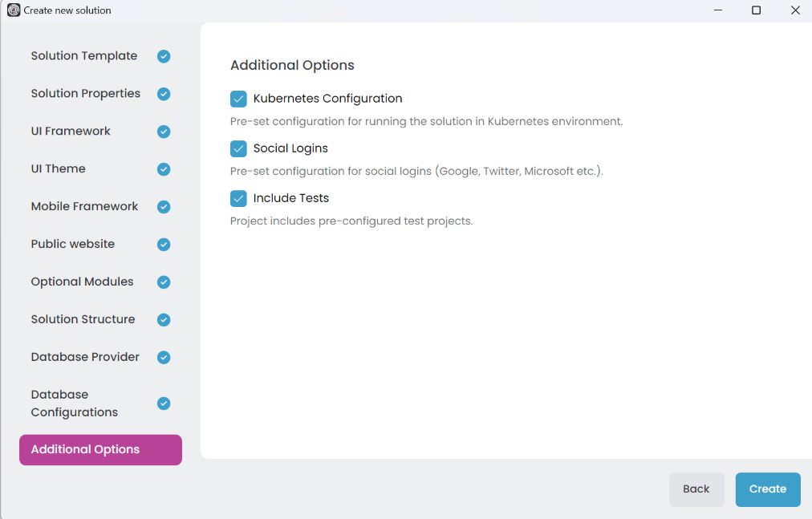The height and width of the screenshot is (519, 812).
Task: Switch to the UI Theme step
Action: click(59, 169)
